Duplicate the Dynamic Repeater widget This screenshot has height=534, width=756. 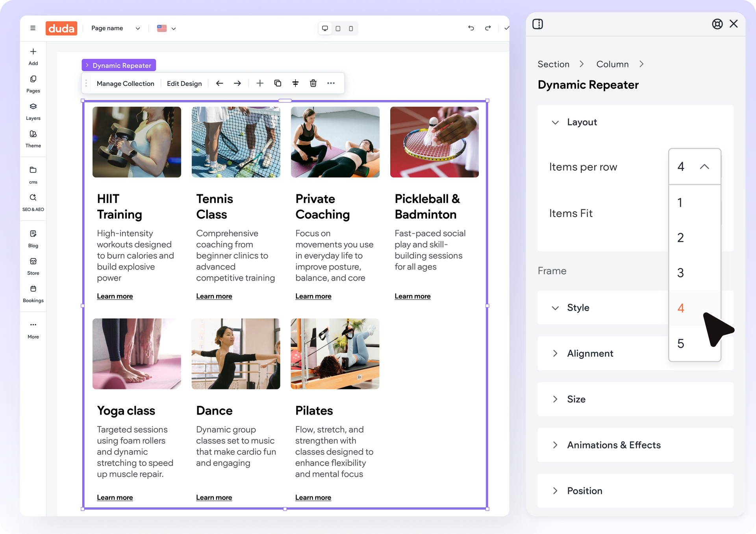click(278, 83)
